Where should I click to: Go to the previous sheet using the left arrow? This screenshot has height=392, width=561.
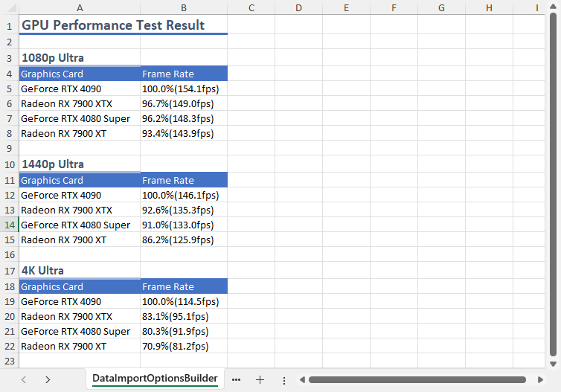pyautogui.click(x=23, y=379)
